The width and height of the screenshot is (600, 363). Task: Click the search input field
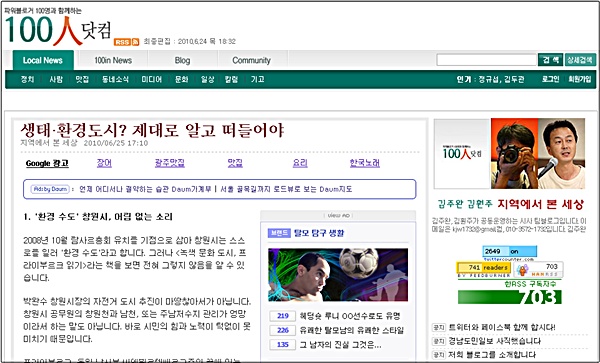point(486,60)
